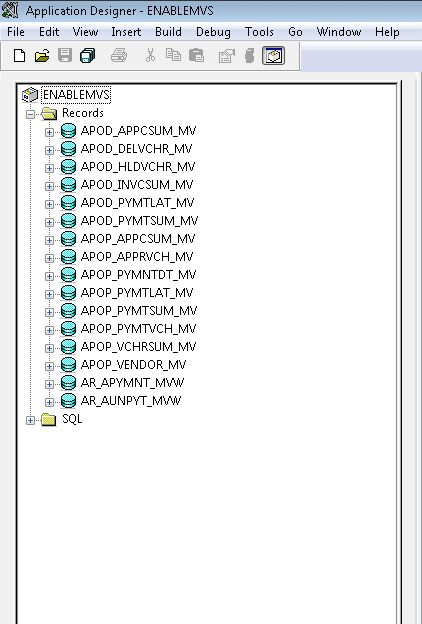This screenshot has width=422, height=624.
Task: Click the Copy toolbar icon
Action: 173,55
